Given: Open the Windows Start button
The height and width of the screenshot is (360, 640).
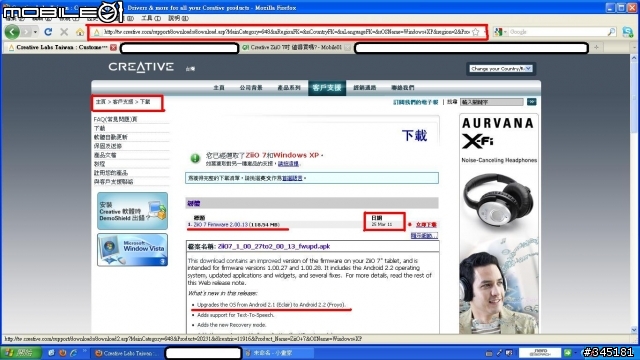Looking at the screenshot, I should pos(20,353).
